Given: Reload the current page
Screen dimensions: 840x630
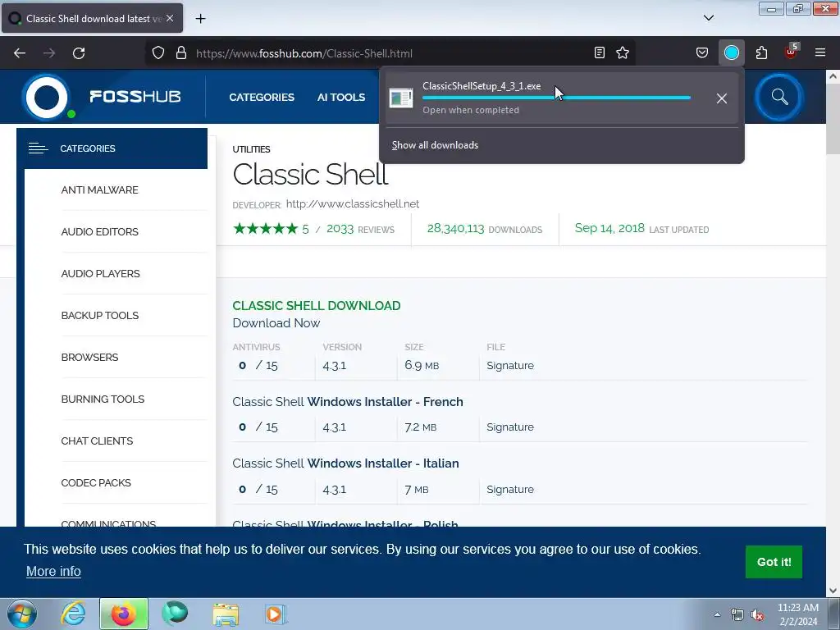Looking at the screenshot, I should pyautogui.click(x=79, y=53).
